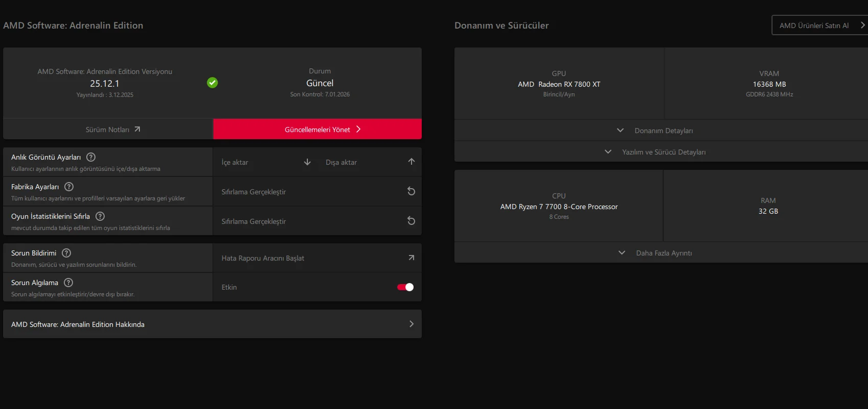Viewport: 868px width, 409px height.
Task: Launch Hata Raporu Aracını Başlat
Action: 318,258
